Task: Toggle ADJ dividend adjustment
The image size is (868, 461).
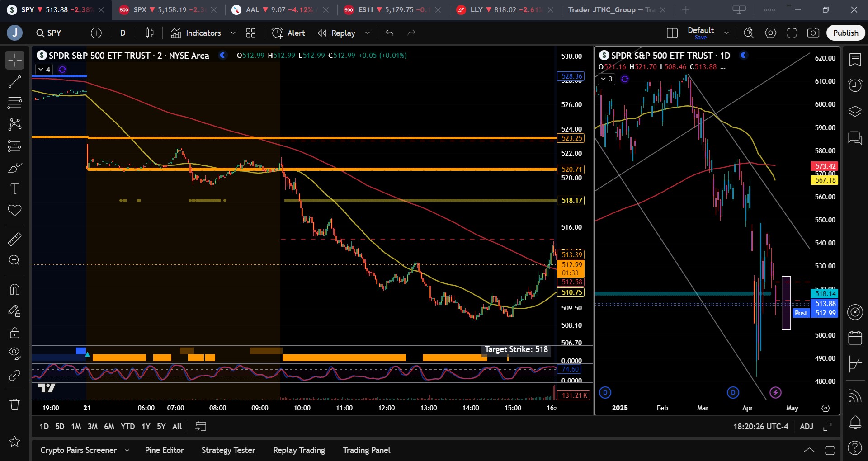Action: tap(807, 427)
